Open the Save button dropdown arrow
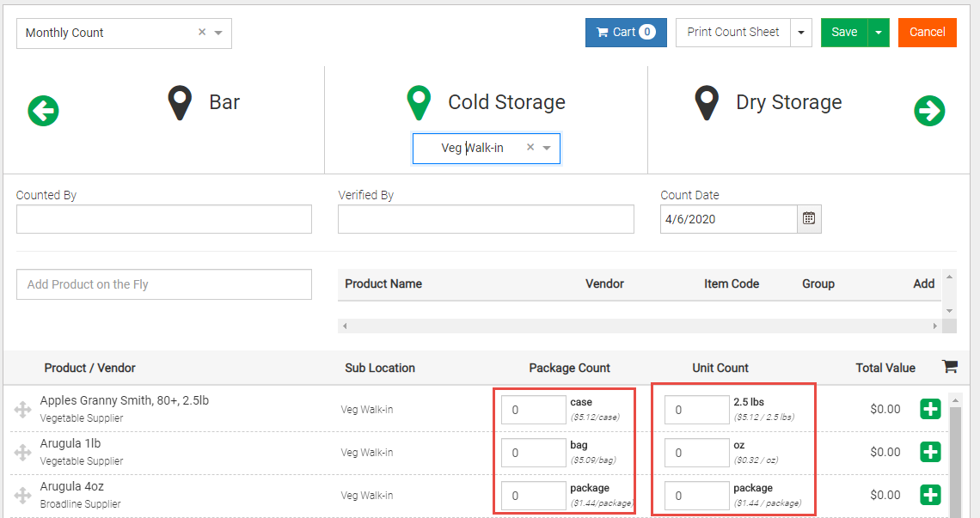Image resolution: width=980 pixels, height=518 pixels. point(879,33)
